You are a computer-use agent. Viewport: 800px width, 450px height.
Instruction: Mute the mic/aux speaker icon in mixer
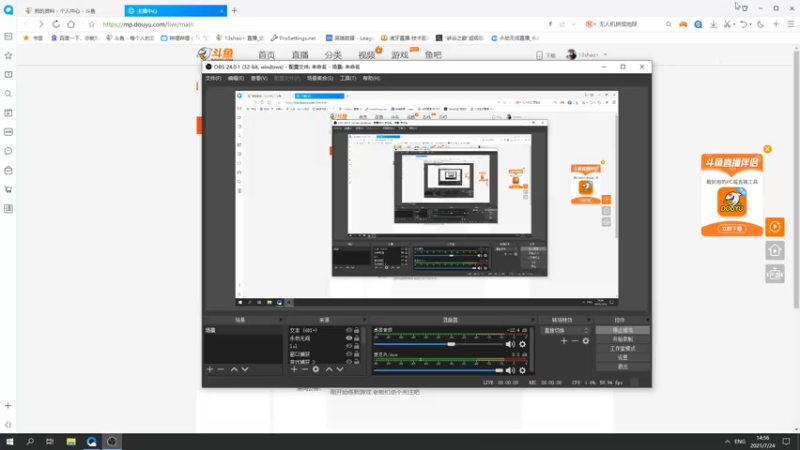click(x=511, y=370)
